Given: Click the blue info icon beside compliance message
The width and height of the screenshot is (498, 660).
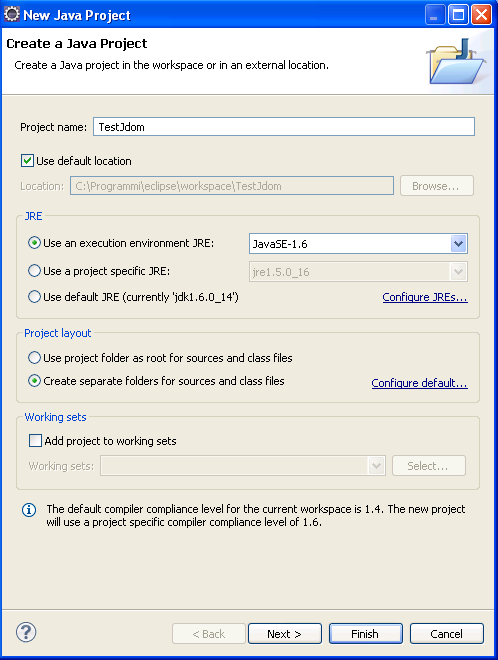Looking at the screenshot, I should pyautogui.click(x=29, y=510).
